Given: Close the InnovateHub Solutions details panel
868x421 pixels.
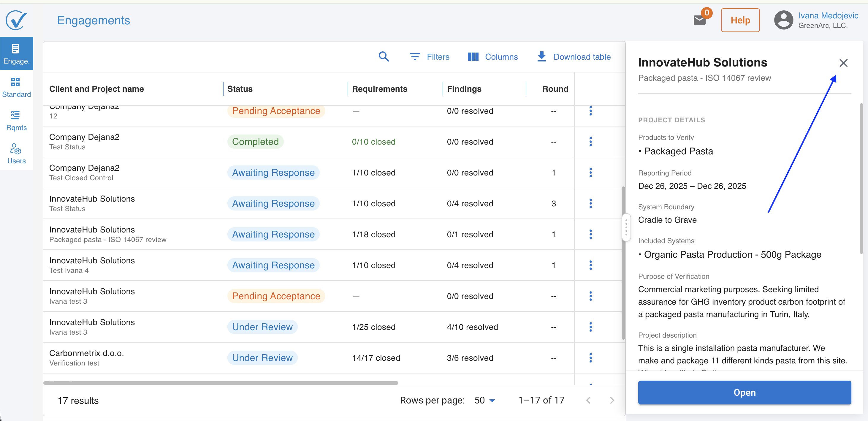Looking at the screenshot, I should [x=843, y=63].
